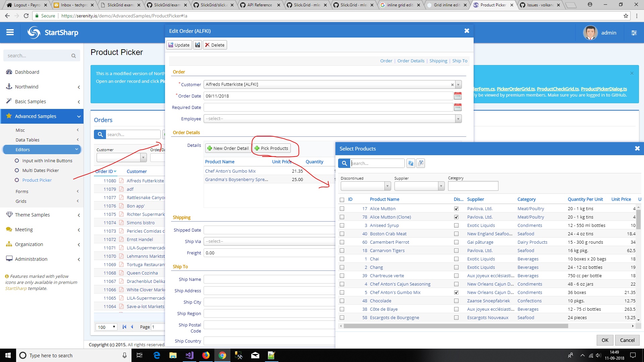
Task: Check the Chai product row checkbox
Action: tap(342, 259)
